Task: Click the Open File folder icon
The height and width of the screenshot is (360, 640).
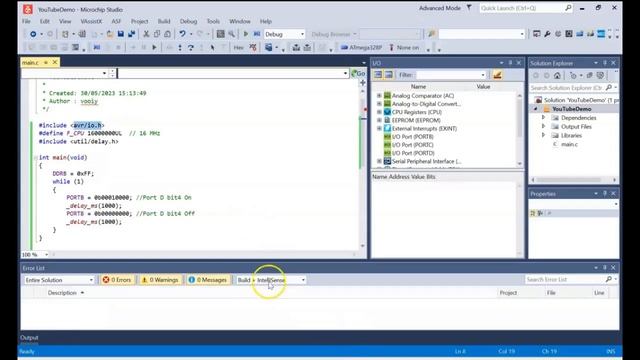Action: (110, 34)
